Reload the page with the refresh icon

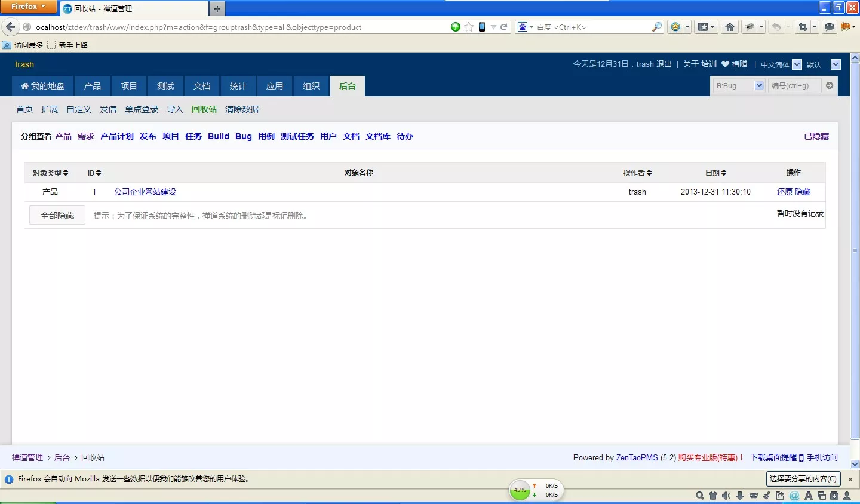(x=503, y=27)
